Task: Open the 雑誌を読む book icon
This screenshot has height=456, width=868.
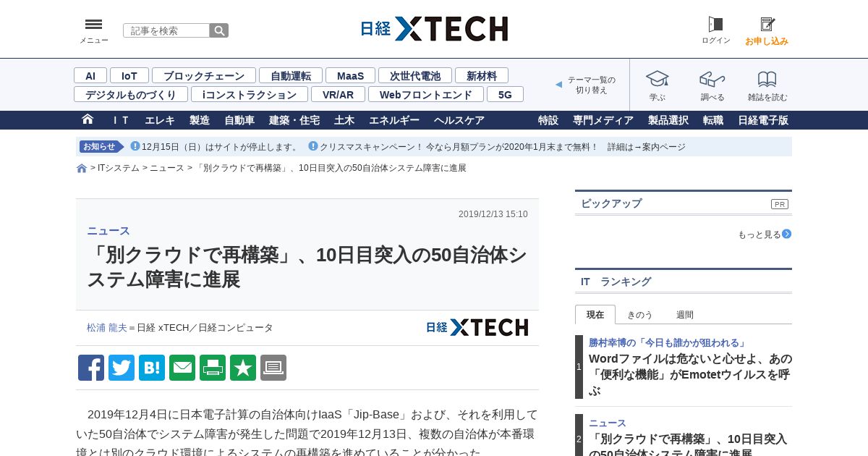Action: pyautogui.click(x=767, y=79)
